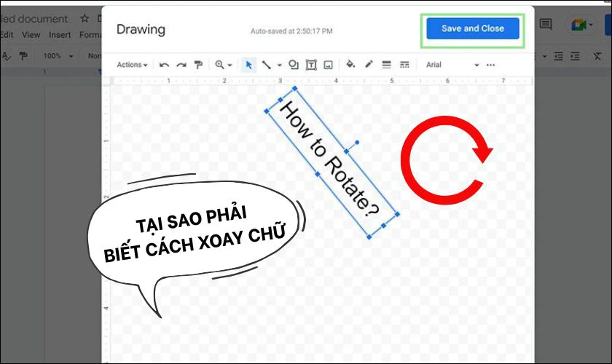This screenshot has width=612, height=364.
Task: Click the document title in Docs
Action: (34, 19)
